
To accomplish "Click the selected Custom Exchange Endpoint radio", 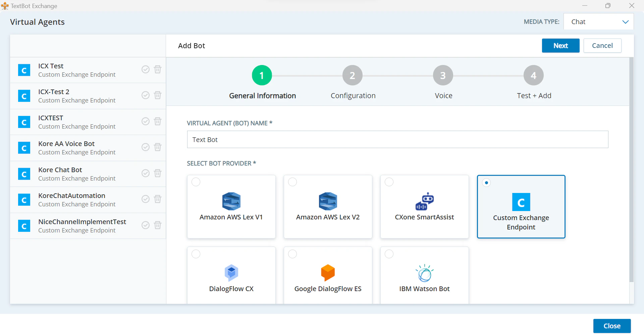I will [486, 182].
